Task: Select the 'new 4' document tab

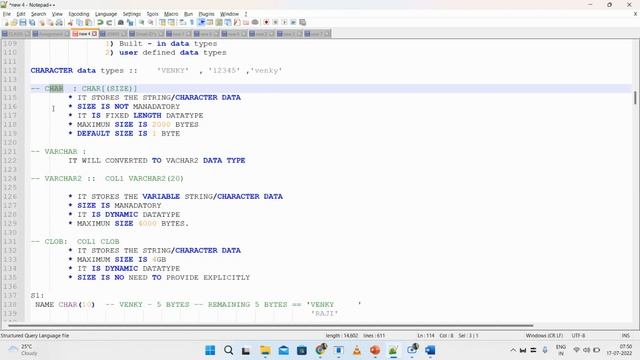Action: [x=84, y=33]
